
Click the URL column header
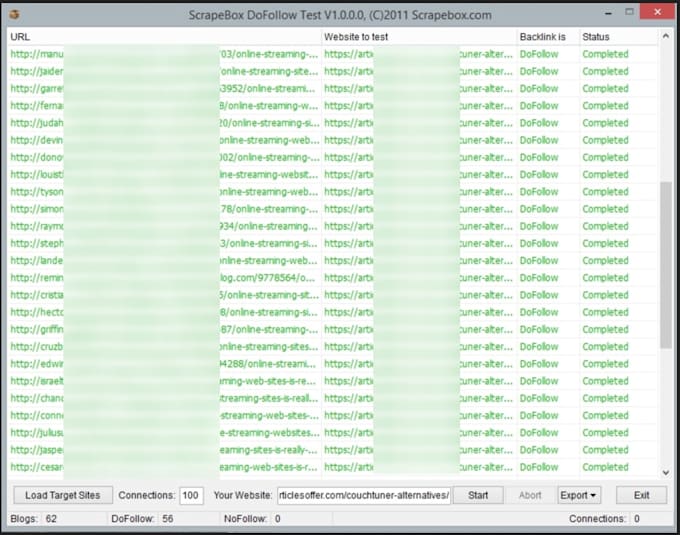(x=164, y=37)
